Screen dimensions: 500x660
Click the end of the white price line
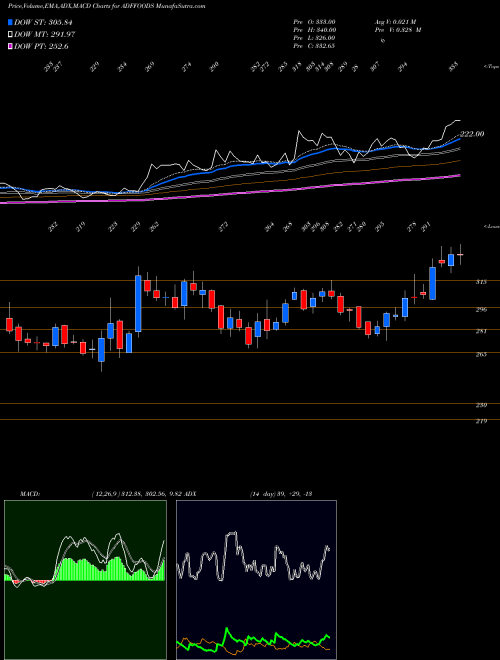[459, 121]
